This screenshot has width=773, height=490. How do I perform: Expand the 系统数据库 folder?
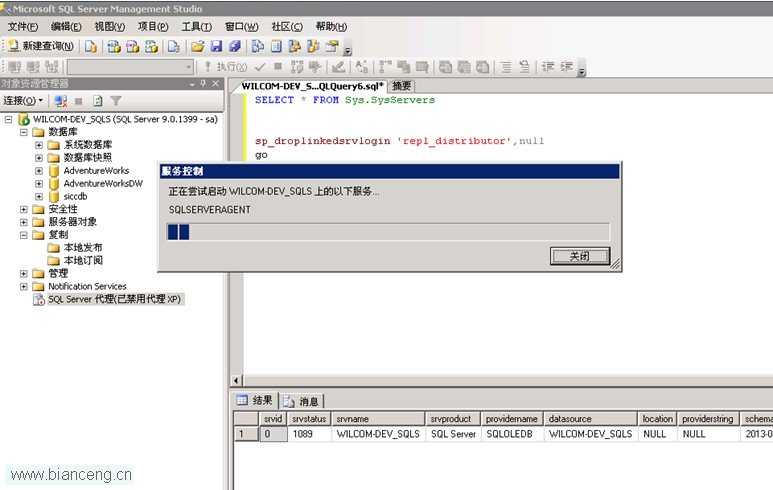coord(39,145)
